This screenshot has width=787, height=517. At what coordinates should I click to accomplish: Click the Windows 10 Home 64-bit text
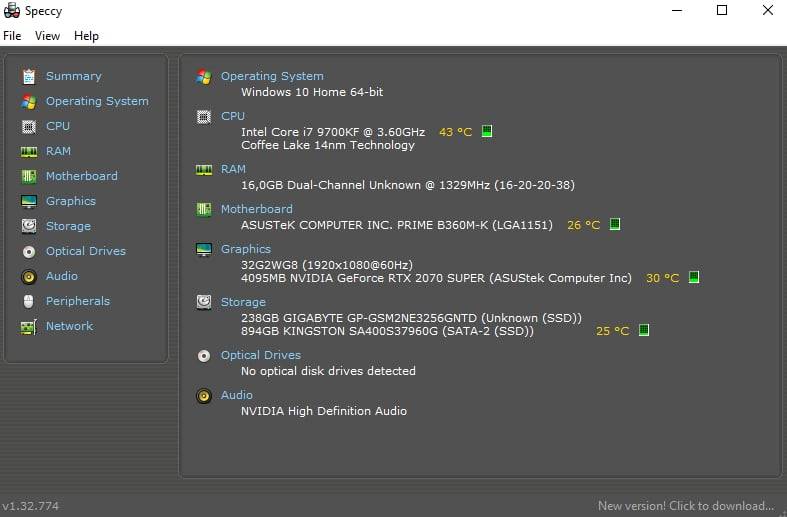point(312,92)
